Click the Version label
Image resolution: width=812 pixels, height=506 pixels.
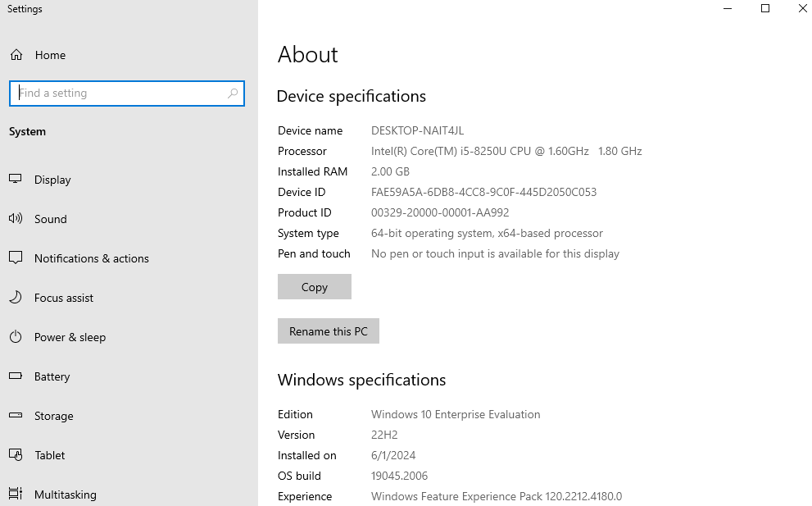coord(297,435)
